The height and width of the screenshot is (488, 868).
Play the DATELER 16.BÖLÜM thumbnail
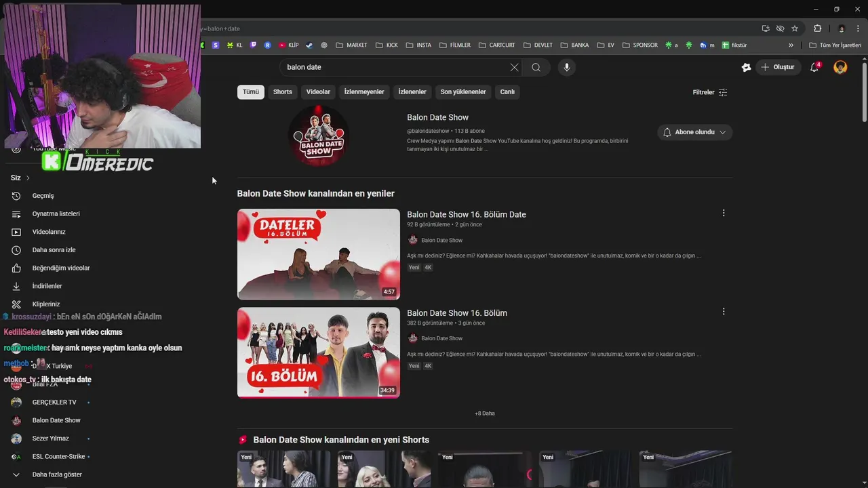pos(319,254)
